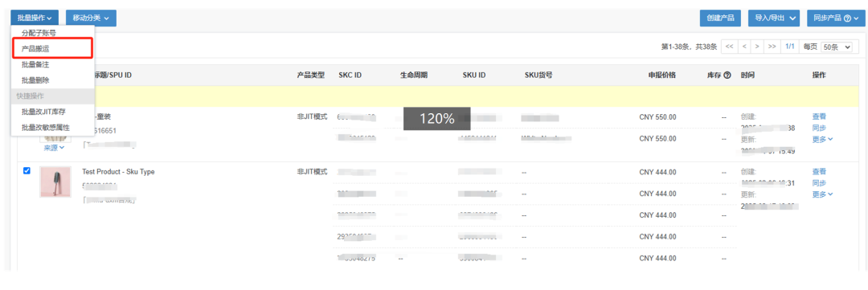Click the 创建产品 button
Screen dimensions: 868x290
point(720,18)
